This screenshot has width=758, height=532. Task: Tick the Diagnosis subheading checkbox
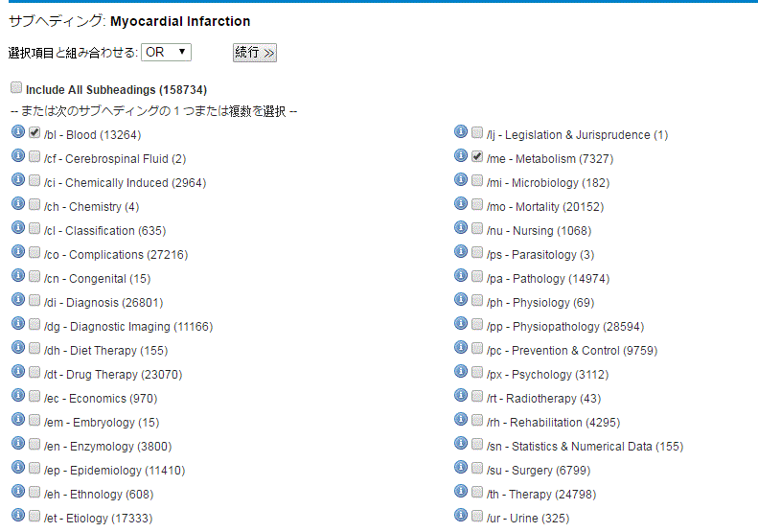34,300
